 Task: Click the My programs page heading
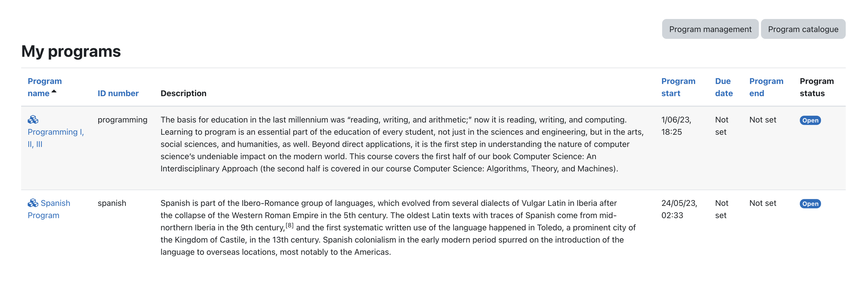71,51
